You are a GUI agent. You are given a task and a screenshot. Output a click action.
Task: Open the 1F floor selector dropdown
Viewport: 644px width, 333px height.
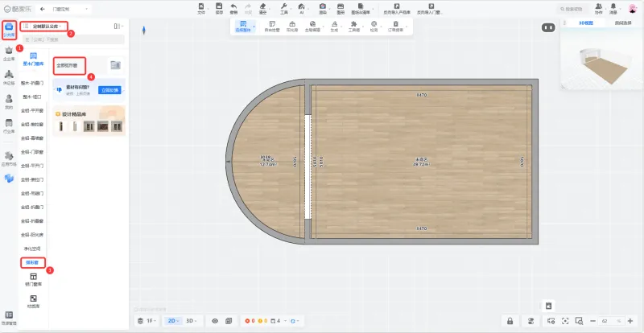click(149, 321)
